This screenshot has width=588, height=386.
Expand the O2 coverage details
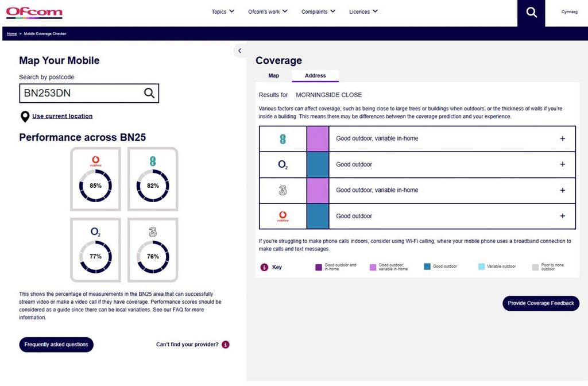pos(562,165)
